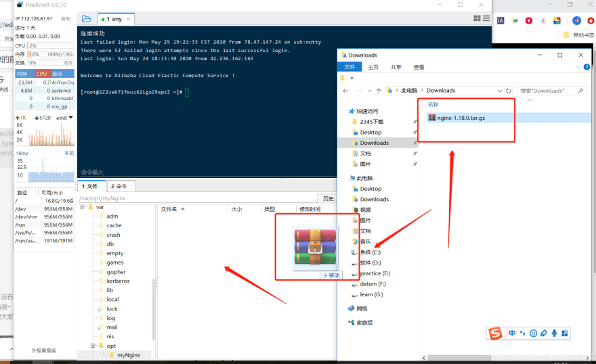Open the address bar history dropdown arrow
The width and height of the screenshot is (596, 364).
pyautogui.click(x=500, y=91)
